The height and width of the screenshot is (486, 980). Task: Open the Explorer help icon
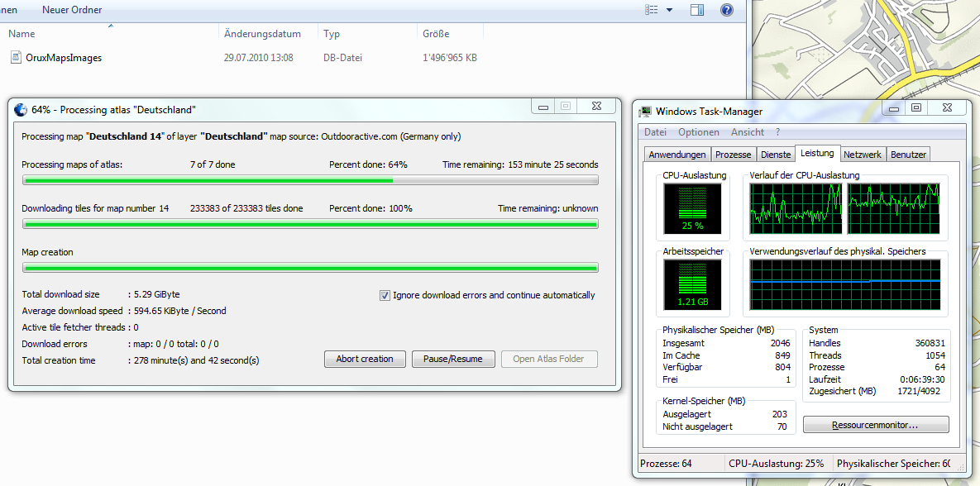[x=726, y=9]
